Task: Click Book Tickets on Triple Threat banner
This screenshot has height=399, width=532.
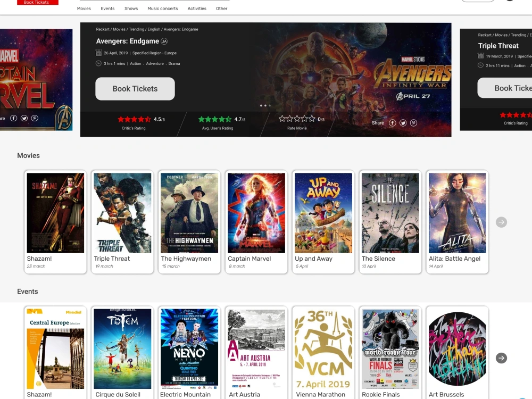Action: point(504,88)
